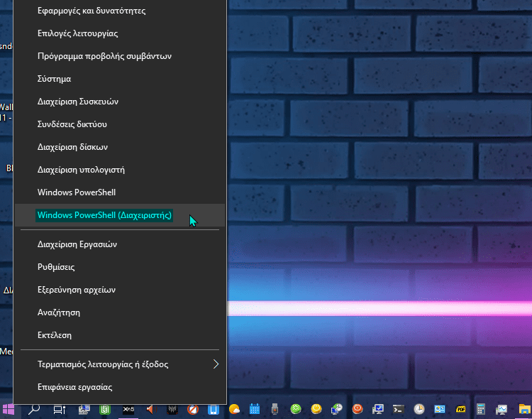Select Συνδέσεις δικτύου entry
Image resolution: width=532 pixels, height=419 pixels.
[x=120, y=124]
